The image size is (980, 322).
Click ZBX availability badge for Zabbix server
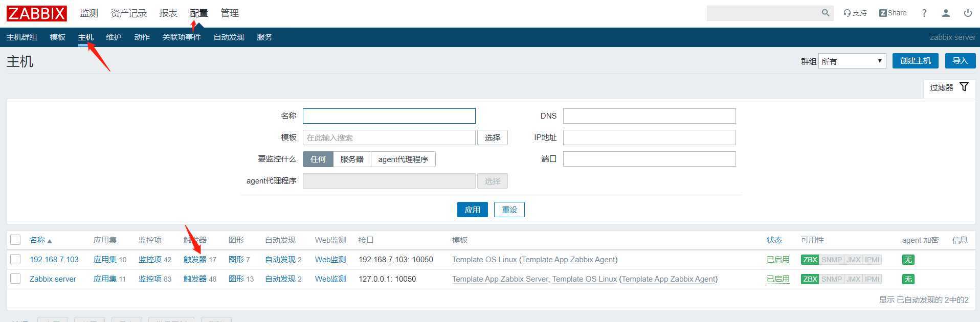810,279
